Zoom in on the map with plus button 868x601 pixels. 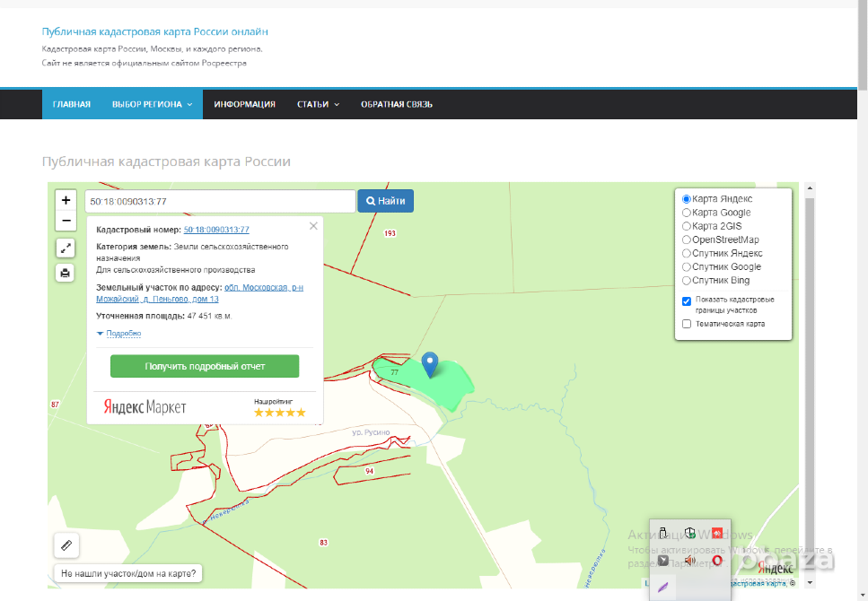pos(66,200)
